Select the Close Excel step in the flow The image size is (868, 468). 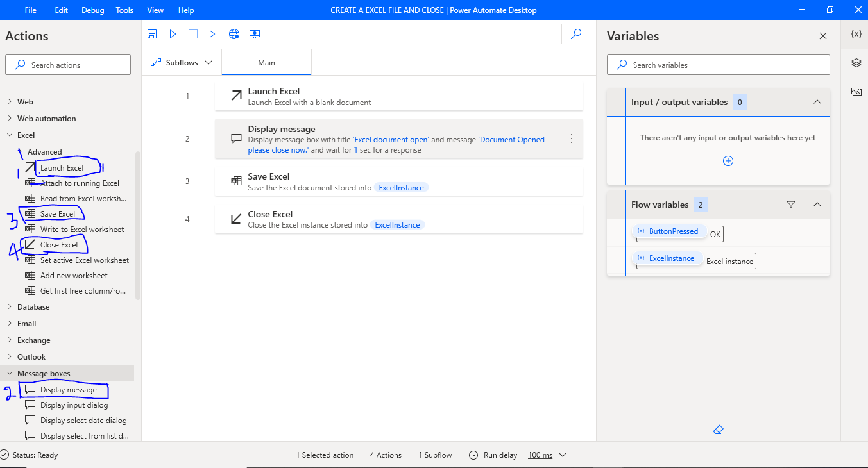(x=398, y=219)
